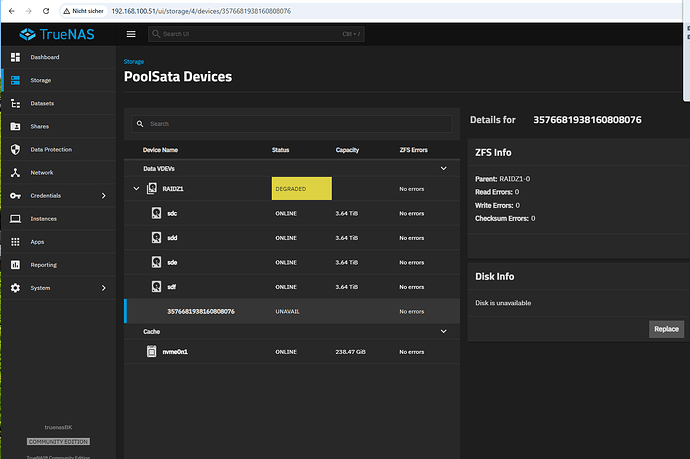
Task: Expand the Credentials submenu arrow
Action: (104, 195)
